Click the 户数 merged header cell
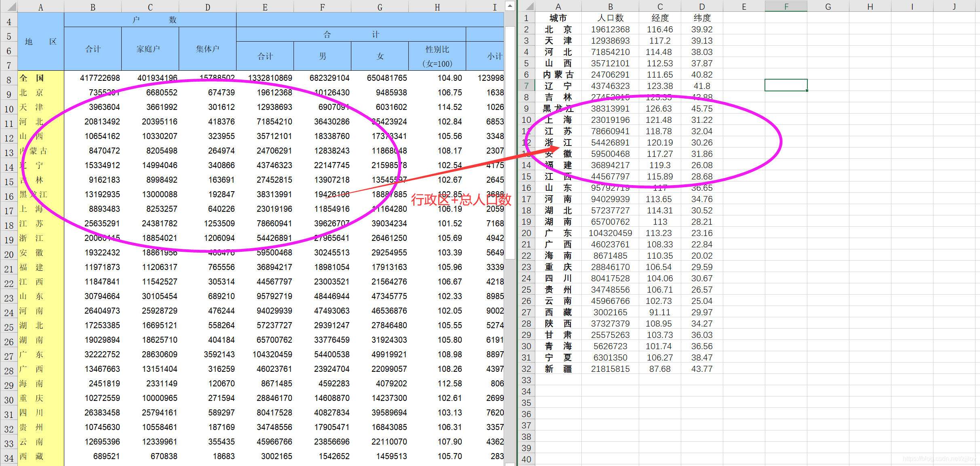 (150, 20)
